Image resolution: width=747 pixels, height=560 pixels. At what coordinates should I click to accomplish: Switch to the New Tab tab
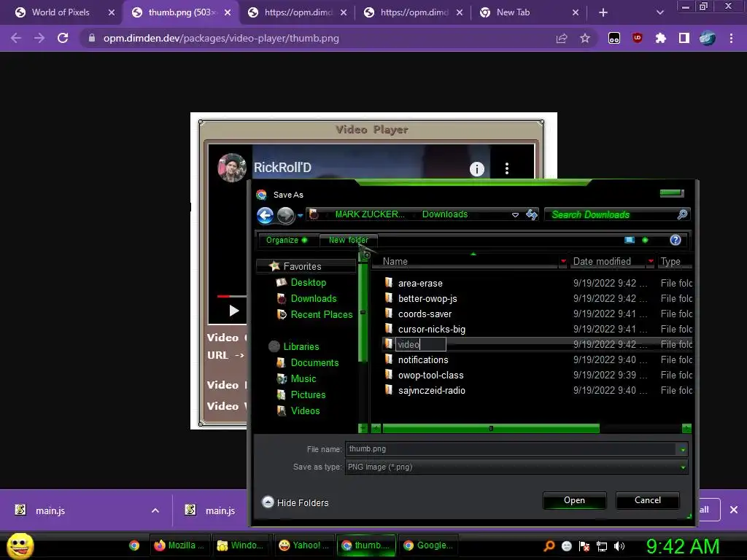point(529,13)
